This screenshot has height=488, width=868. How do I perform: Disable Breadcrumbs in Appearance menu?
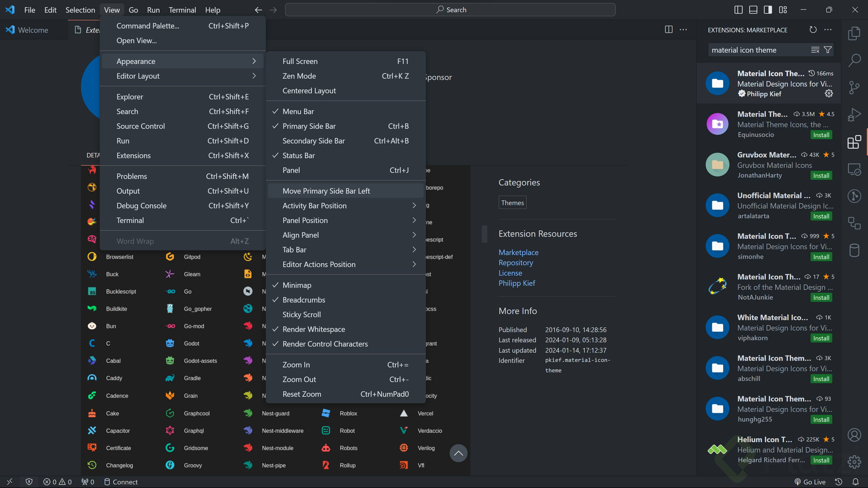click(x=304, y=300)
